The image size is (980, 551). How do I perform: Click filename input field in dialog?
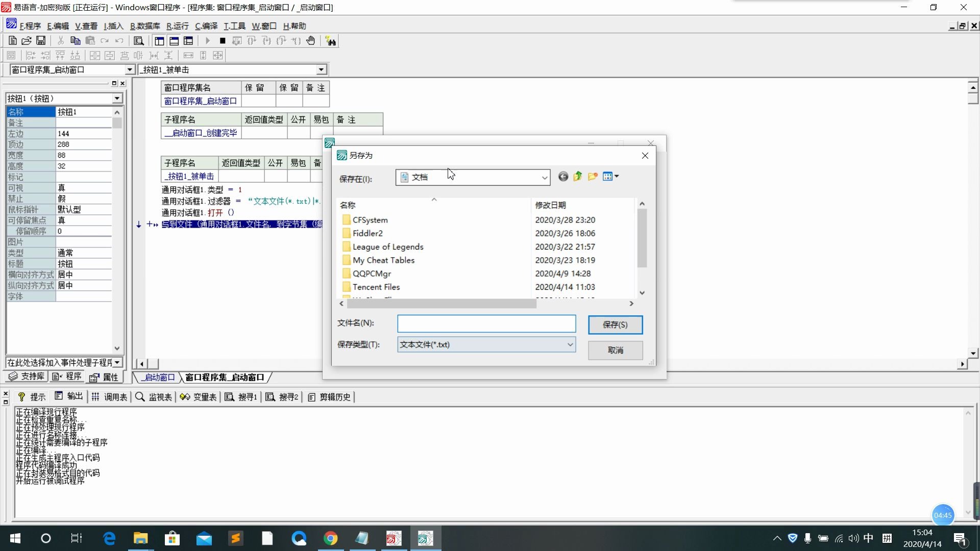pos(486,323)
